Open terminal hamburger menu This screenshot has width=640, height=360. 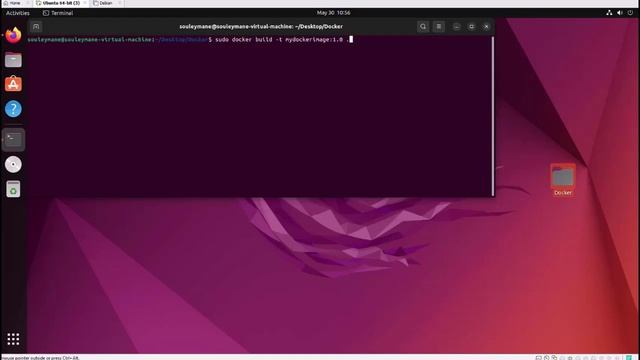coord(439,27)
